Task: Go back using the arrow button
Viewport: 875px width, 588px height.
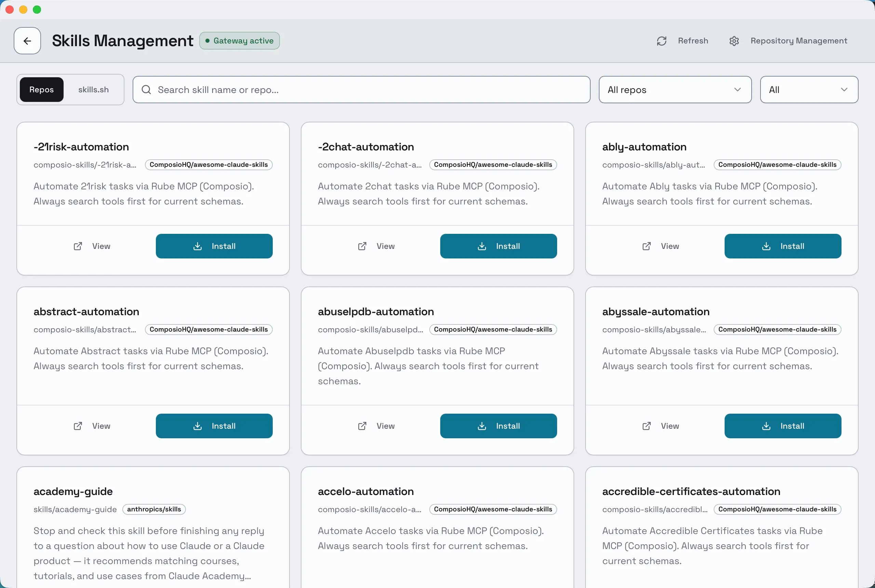Action: [x=27, y=40]
